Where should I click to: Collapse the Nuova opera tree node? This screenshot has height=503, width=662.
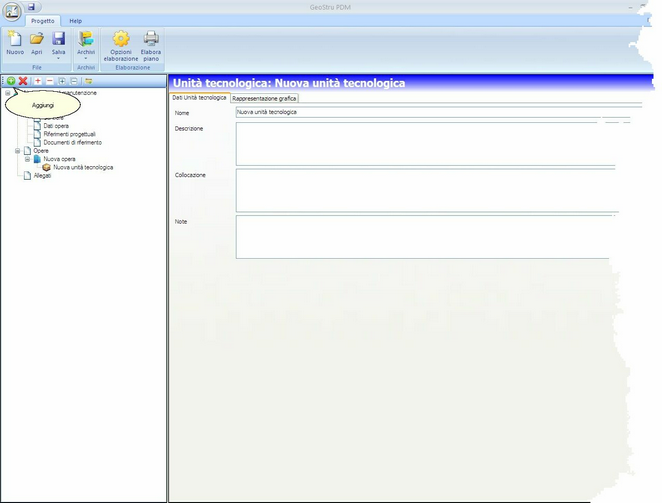pos(27,159)
